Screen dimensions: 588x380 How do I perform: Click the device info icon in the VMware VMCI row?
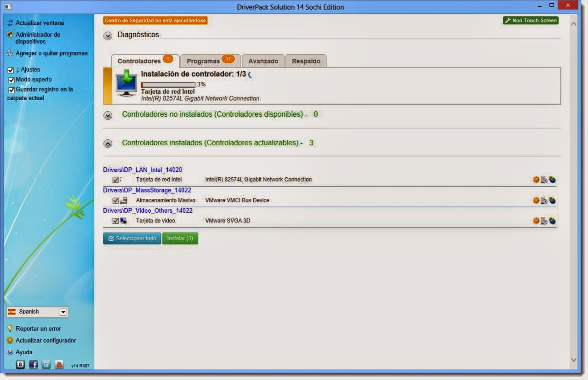544,200
